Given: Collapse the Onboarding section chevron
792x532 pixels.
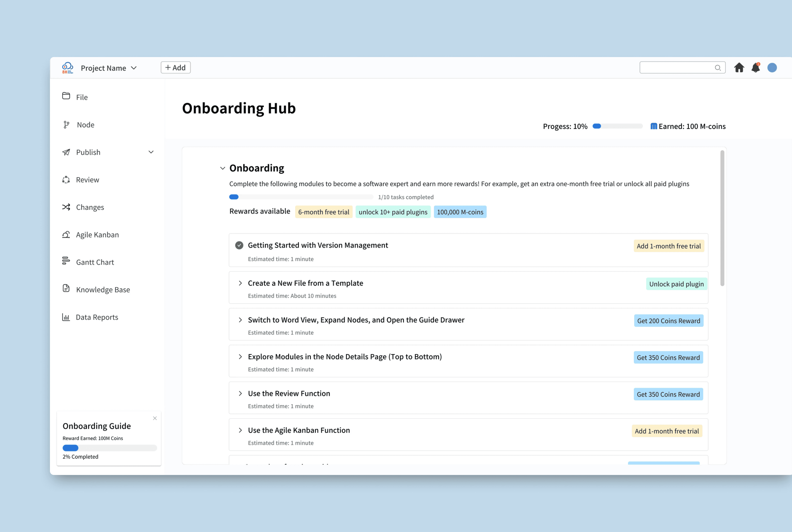Looking at the screenshot, I should (x=223, y=168).
